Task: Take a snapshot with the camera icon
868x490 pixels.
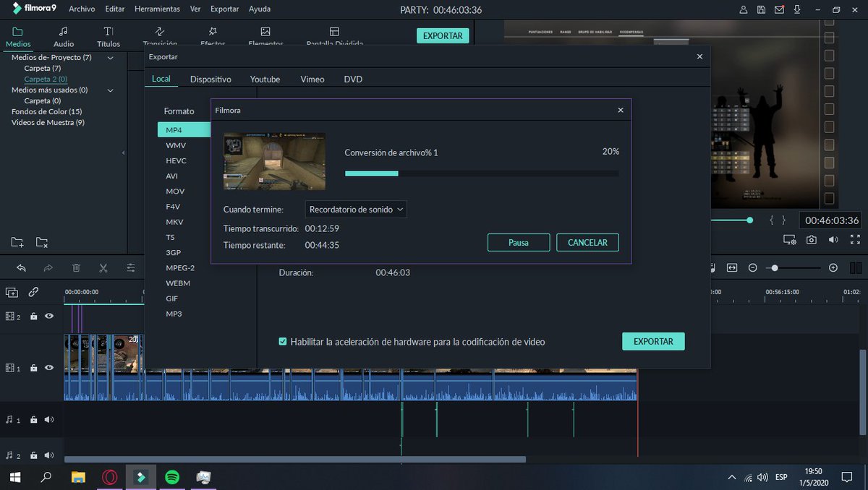Action: [812, 239]
